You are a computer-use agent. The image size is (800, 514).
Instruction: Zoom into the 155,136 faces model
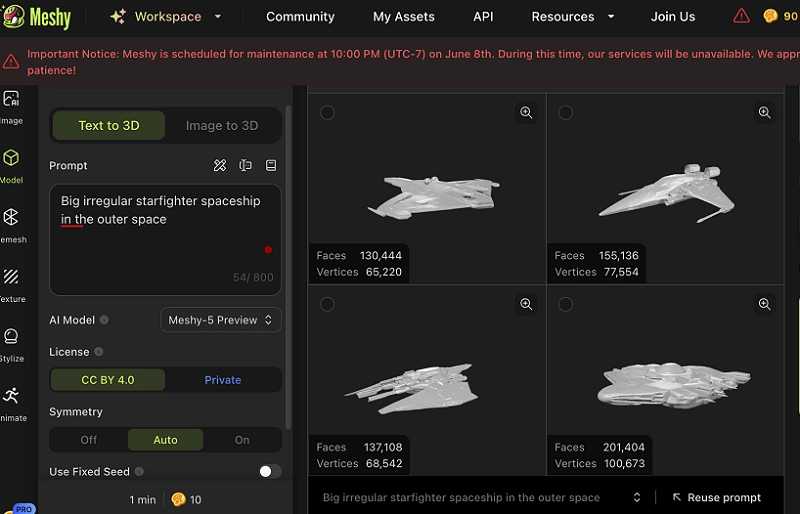pyautogui.click(x=764, y=112)
